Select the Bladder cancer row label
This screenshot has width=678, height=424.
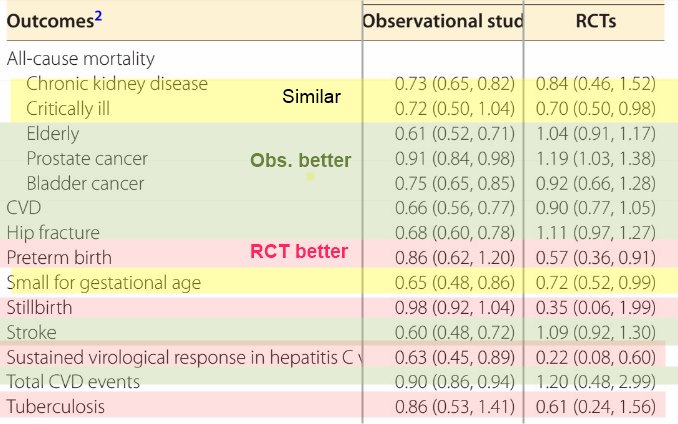coord(85,183)
